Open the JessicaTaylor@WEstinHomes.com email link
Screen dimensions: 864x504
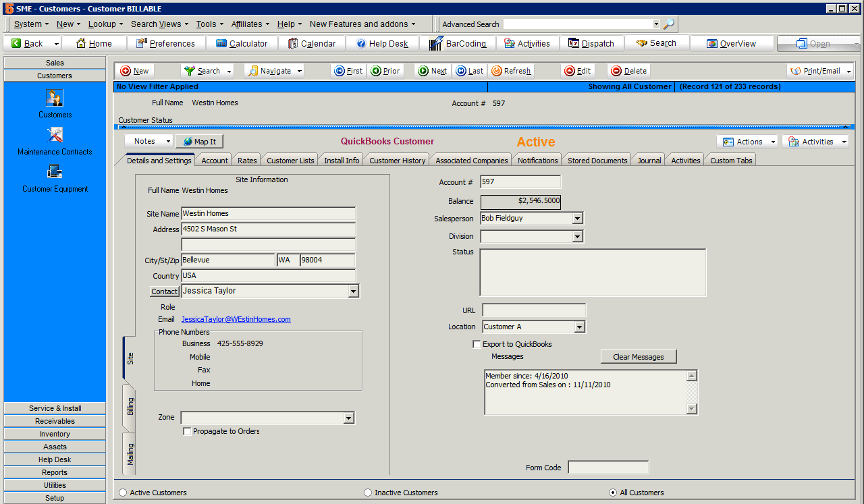pos(236,319)
